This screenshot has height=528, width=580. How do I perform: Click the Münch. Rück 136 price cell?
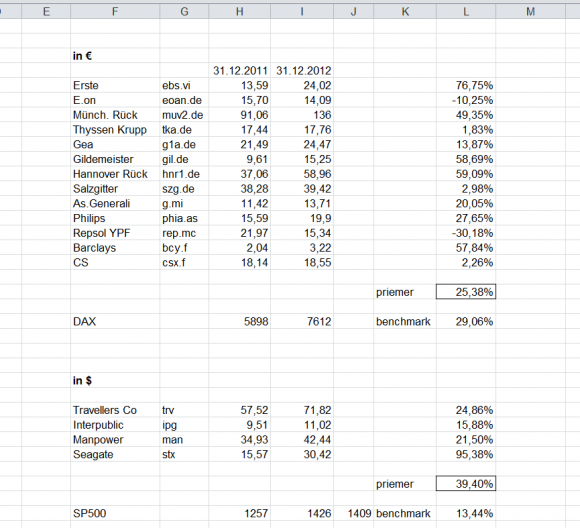(302, 115)
